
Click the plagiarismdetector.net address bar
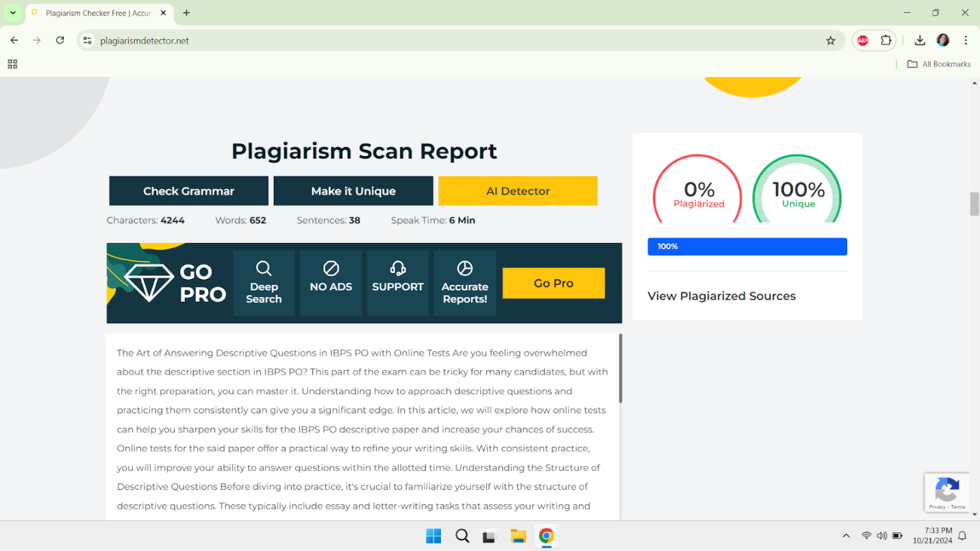459,40
